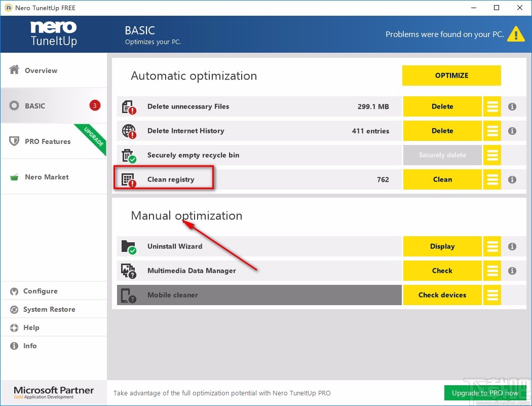The width and height of the screenshot is (532, 406).
Task: Click the Clean registry button
Action: (x=442, y=179)
